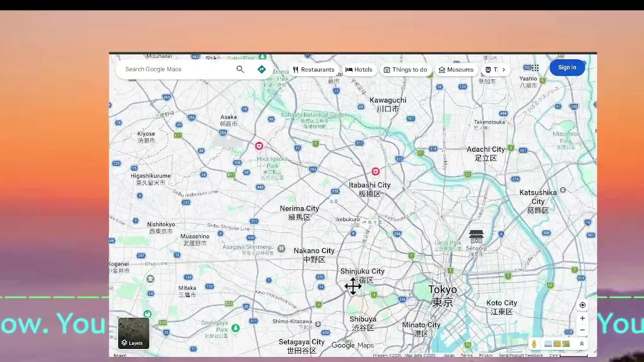Click the Nerima City label
Image resolution: width=644 pixels, height=362 pixels.
point(299,213)
